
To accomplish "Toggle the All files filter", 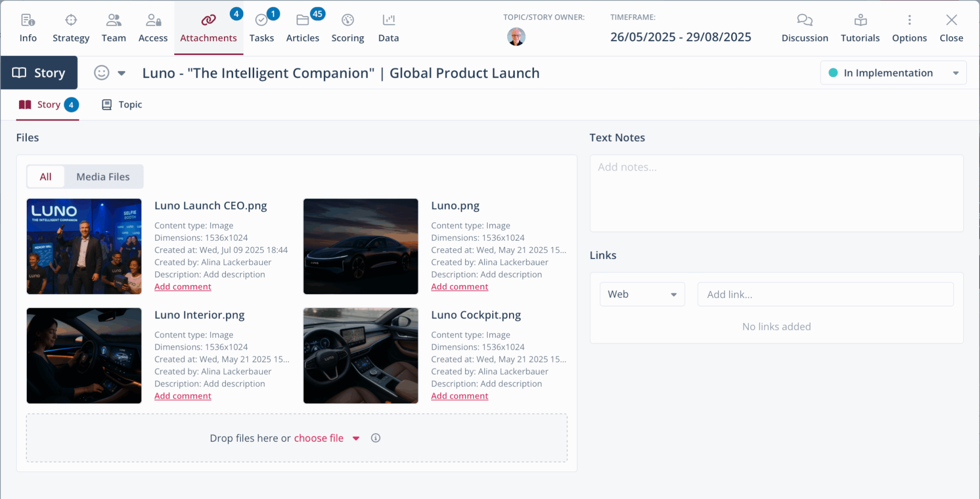I will point(45,177).
